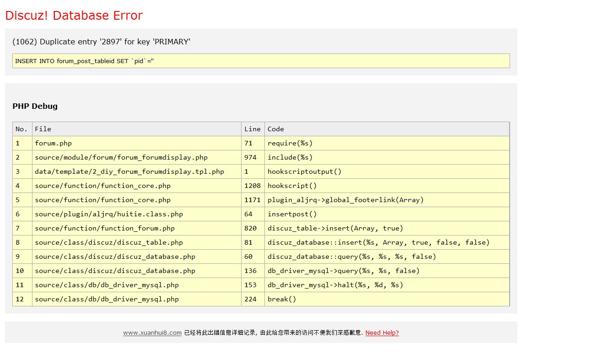This screenshot has width=613, height=364.
Task: Click function_core.php in row 5
Action: click(103, 200)
